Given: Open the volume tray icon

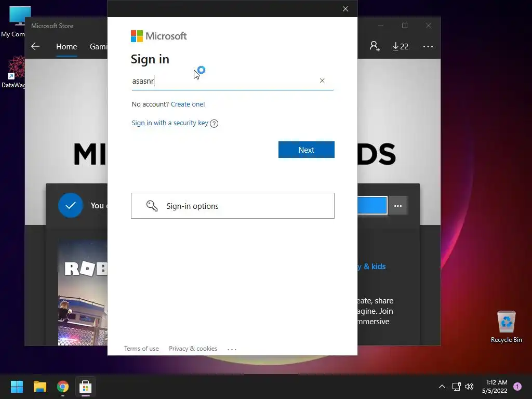Looking at the screenshot, I should [x=469, y=387].
